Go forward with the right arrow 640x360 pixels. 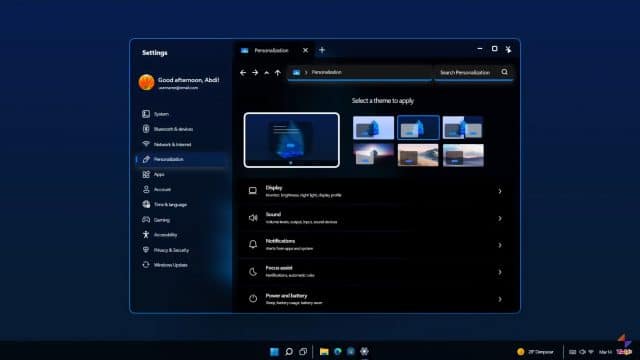click(255, 73)
